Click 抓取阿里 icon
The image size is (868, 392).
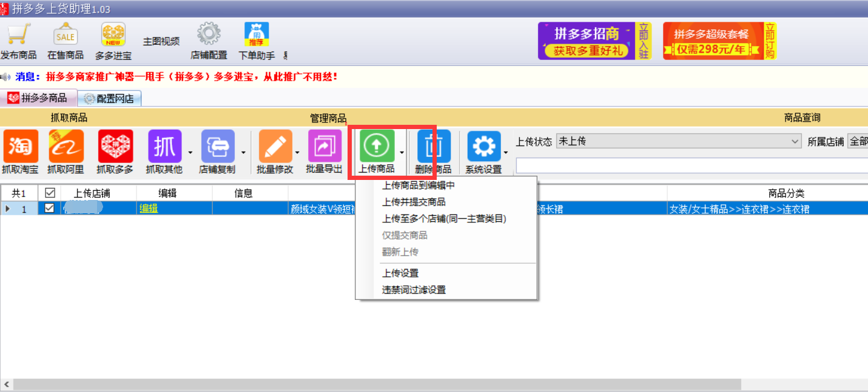[x=66, y=147]
